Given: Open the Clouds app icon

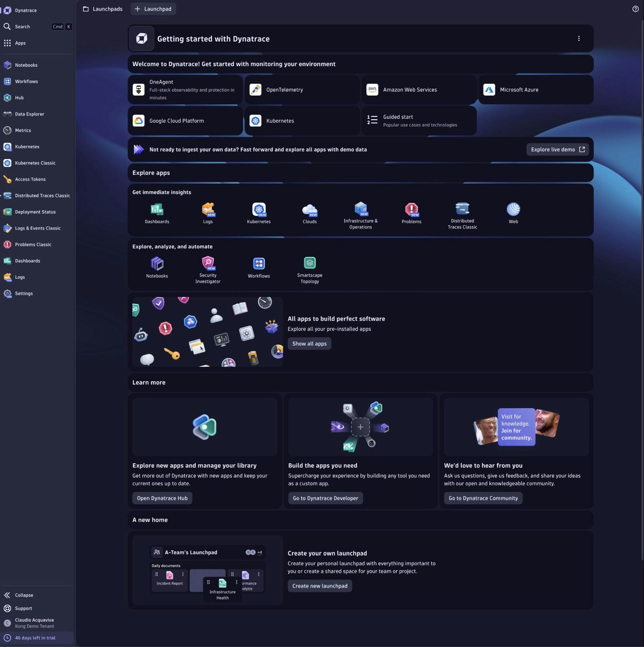Looking at the screenshot, I should [309, 210].
